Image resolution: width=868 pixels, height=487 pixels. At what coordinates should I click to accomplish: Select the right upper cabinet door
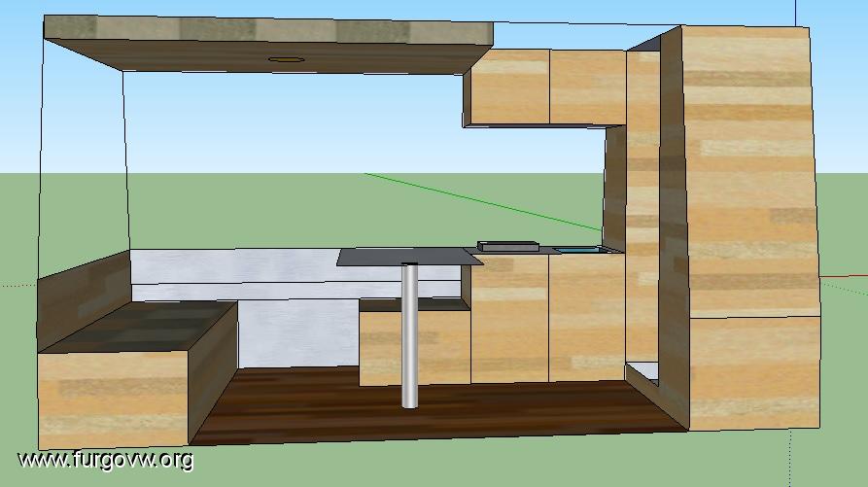[x=588, y=87]
